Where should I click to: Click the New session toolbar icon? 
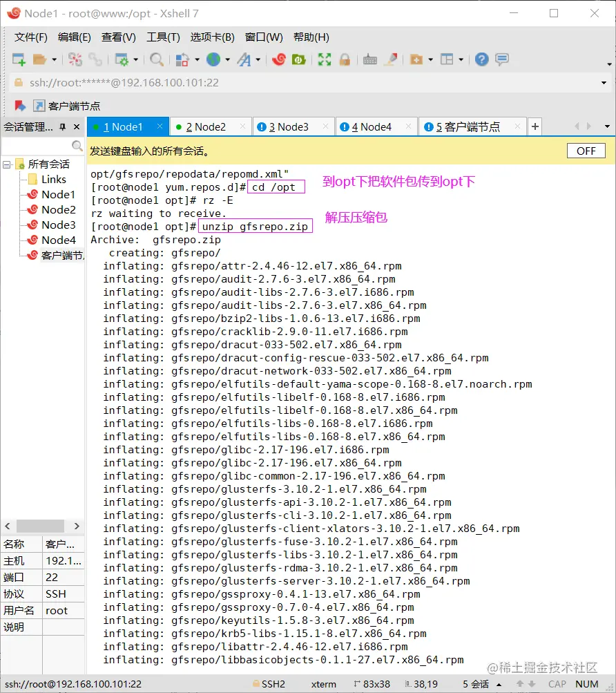pos(19,59)
